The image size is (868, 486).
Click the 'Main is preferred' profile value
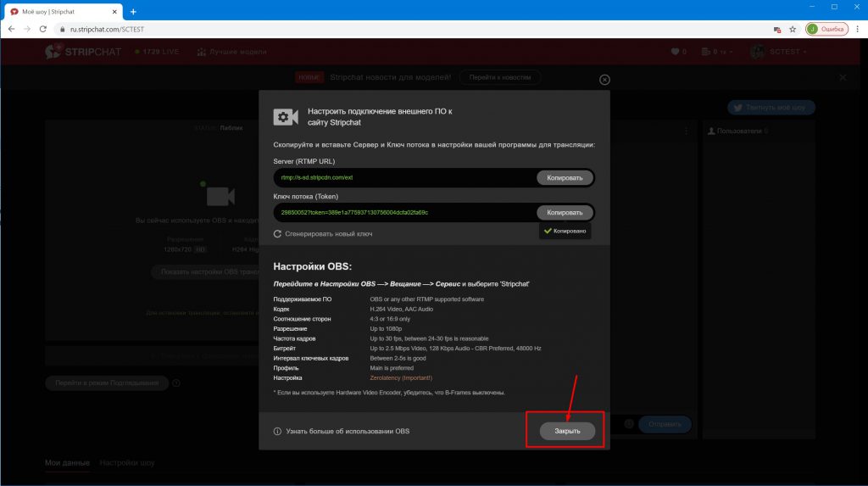click(392, 368)
